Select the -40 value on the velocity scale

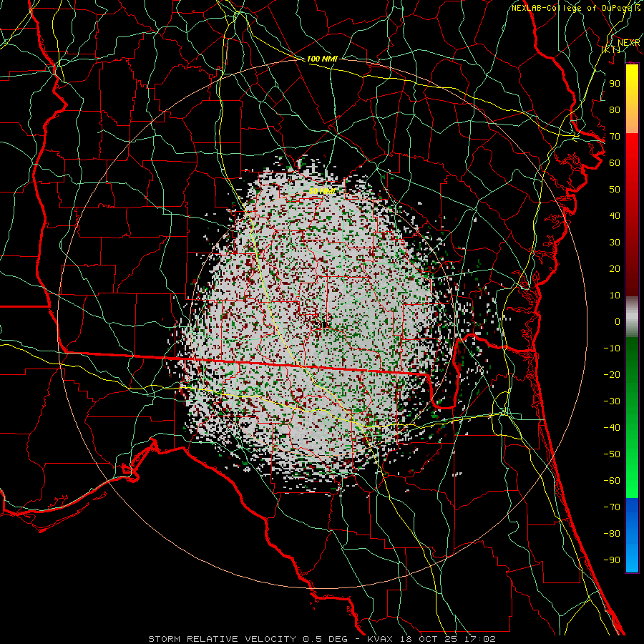click(x=612, y=428)
